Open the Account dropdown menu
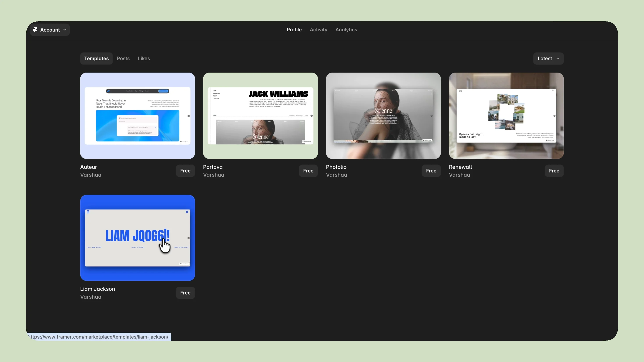The width and height of the screenshot is (644, 362). point(50,30)
